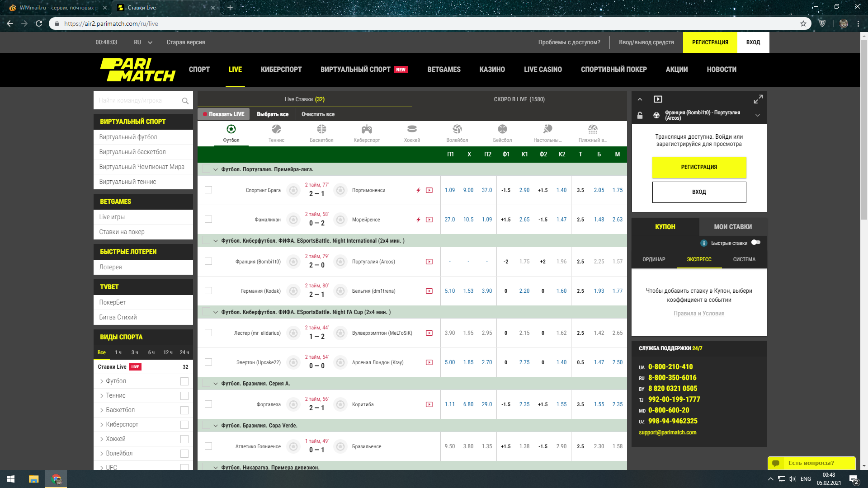Reload the browser page

[x=39, y=23]
